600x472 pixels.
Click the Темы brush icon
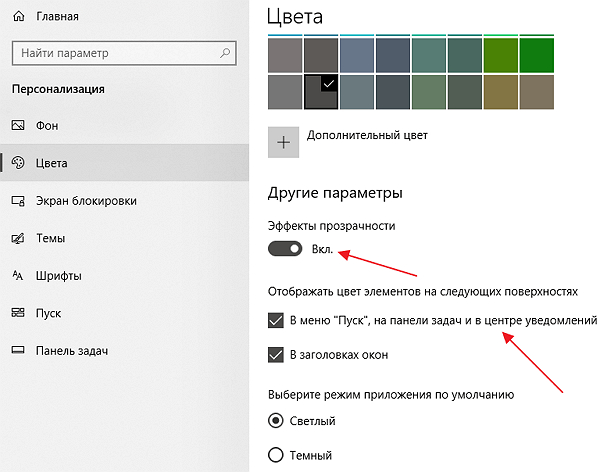(x=17, y=239)
